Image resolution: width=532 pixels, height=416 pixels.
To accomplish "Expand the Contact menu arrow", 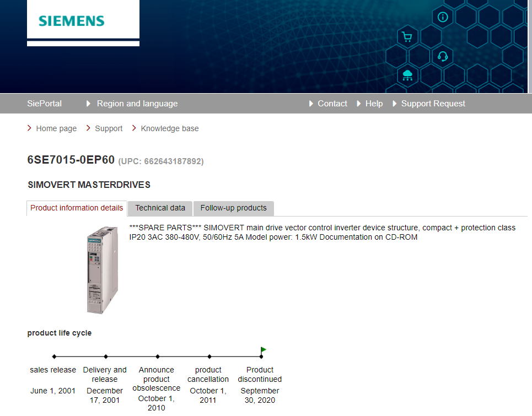I will tap(312, 104).
